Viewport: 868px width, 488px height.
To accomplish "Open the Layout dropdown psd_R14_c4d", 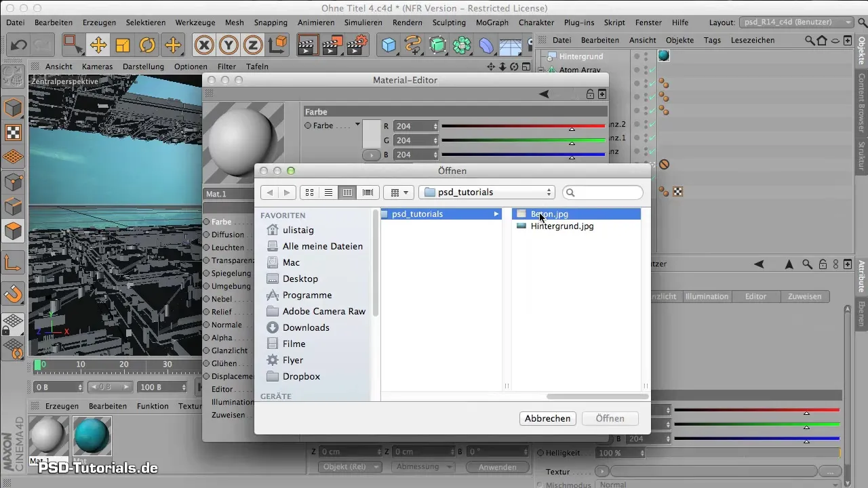I will point(796,22).
